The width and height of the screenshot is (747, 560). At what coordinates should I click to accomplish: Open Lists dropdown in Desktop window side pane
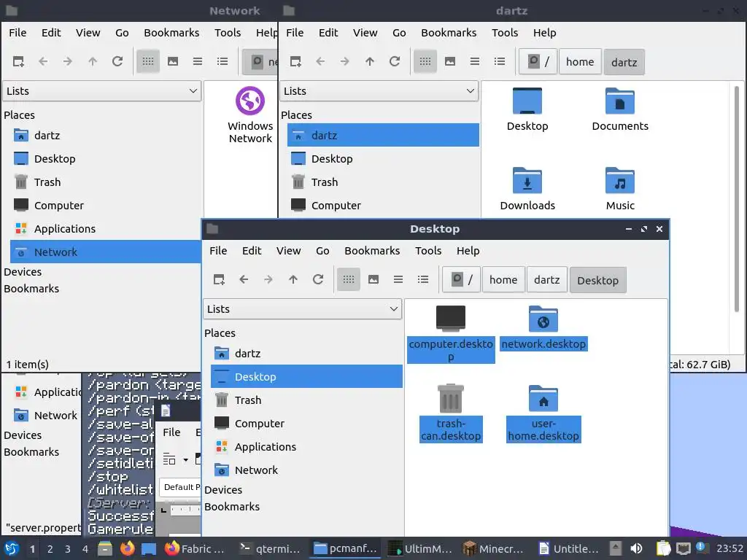(303, 309)
